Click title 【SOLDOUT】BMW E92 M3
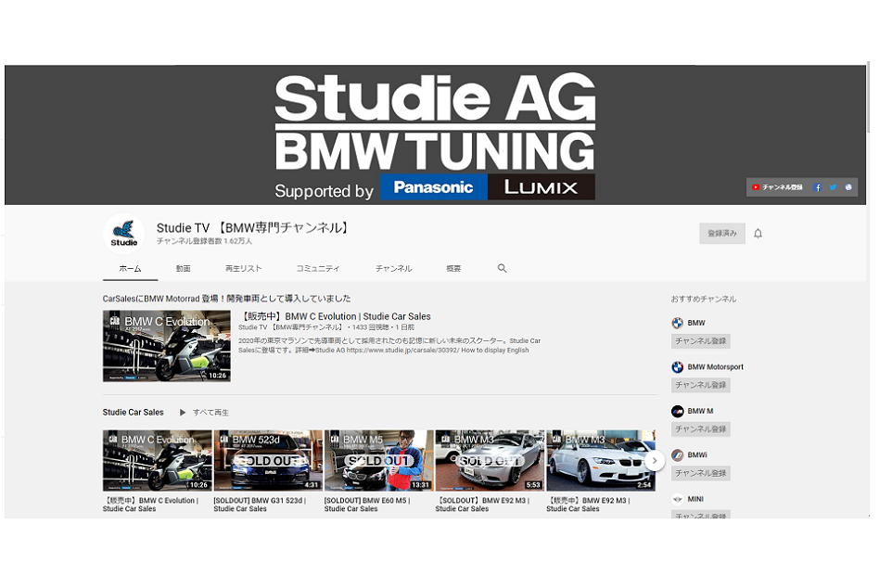 pos(482,505)
